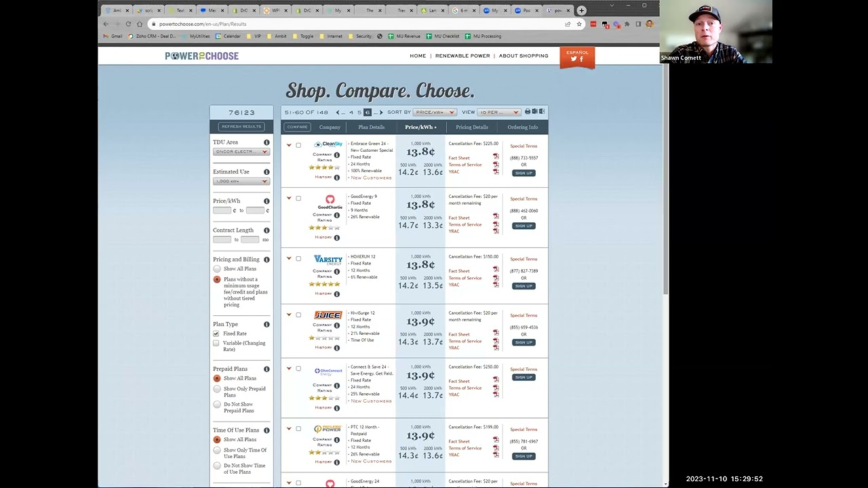868x488 pixels.
Task: Click the Power to Choose logo
Action: coord(202,56)
